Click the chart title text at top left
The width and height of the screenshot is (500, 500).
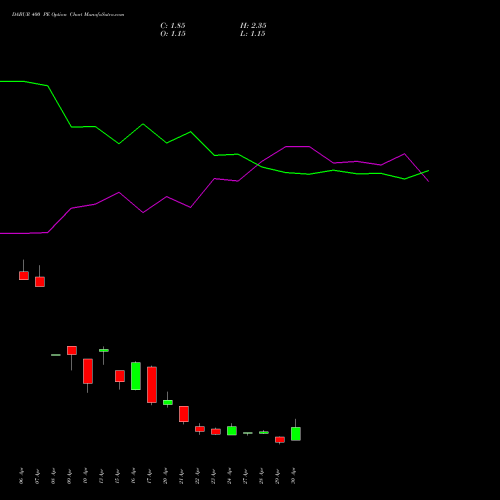(x=68, y=15)
